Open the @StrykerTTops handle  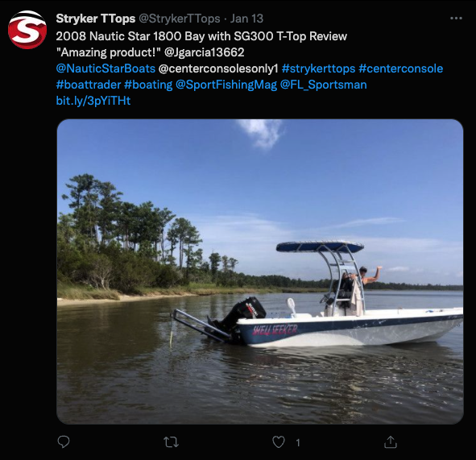(180, 19)
